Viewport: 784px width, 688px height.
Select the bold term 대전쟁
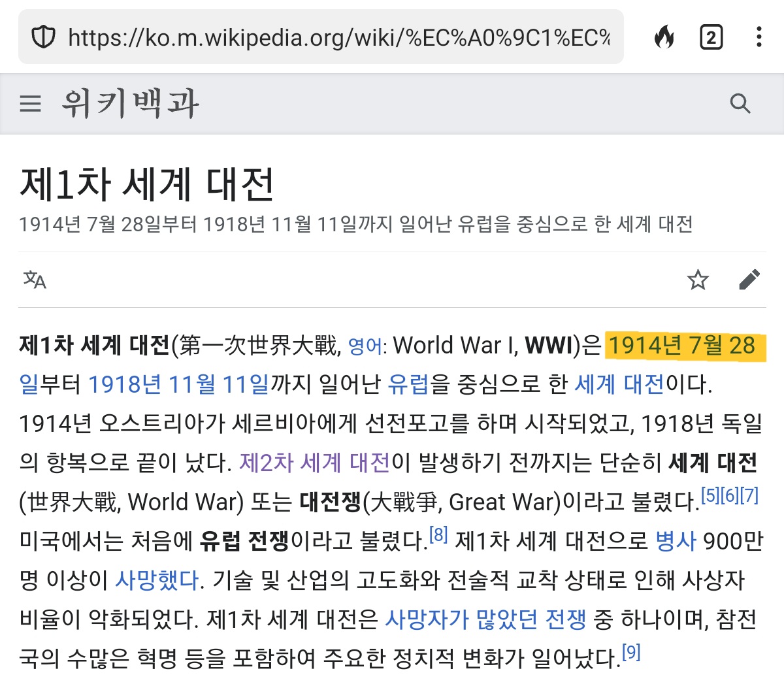pos(330,502)
